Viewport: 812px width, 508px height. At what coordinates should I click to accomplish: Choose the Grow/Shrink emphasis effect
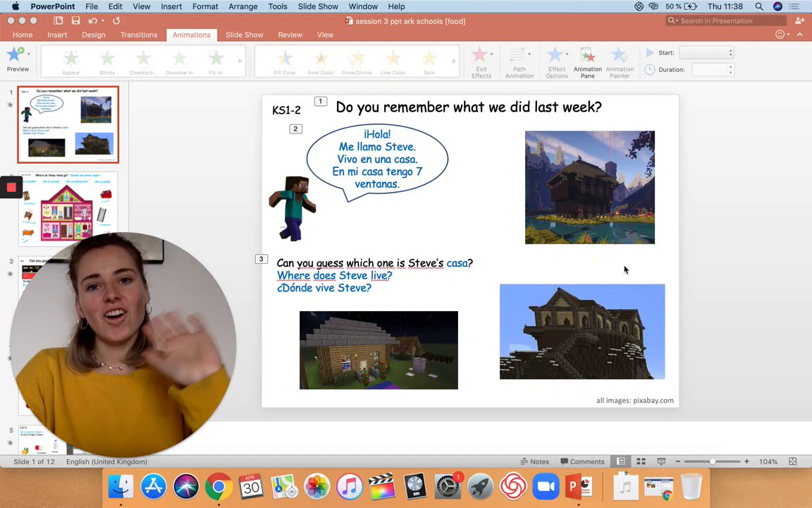point(357,61)
